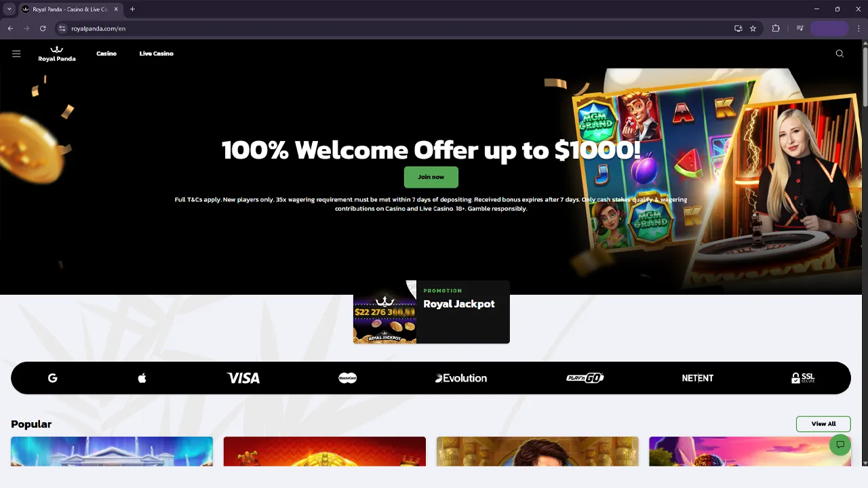This screenshot has width=868, height=488.
Task: Open the green live chat bubble
Action: pyautogui.click(x=840, y=445)
